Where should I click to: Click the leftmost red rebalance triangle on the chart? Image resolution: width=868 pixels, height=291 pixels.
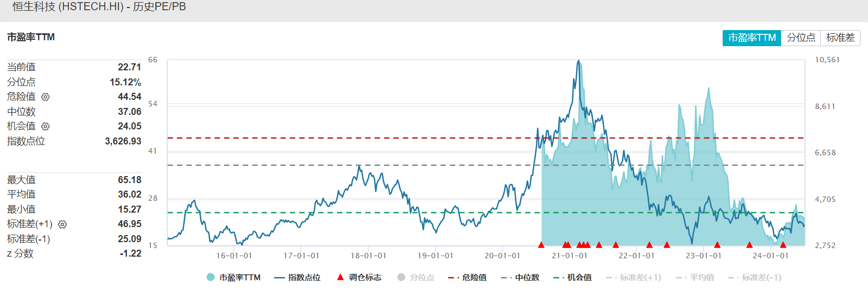point(541,245)
